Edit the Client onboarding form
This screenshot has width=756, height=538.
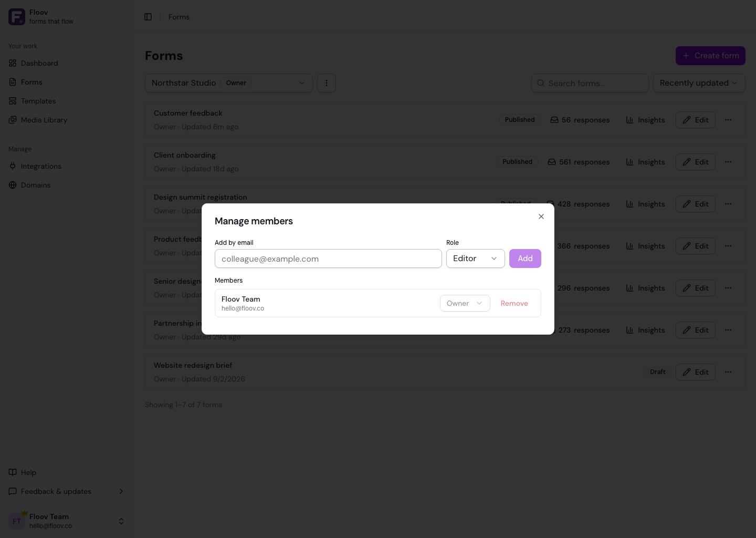click(x=696, y=162)
